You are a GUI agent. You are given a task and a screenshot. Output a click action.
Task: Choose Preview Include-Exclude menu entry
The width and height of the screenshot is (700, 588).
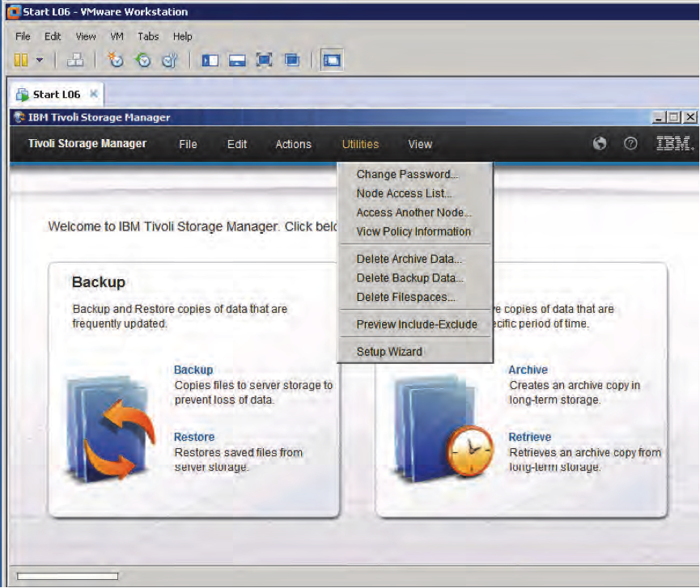click(x=415, y=324)
